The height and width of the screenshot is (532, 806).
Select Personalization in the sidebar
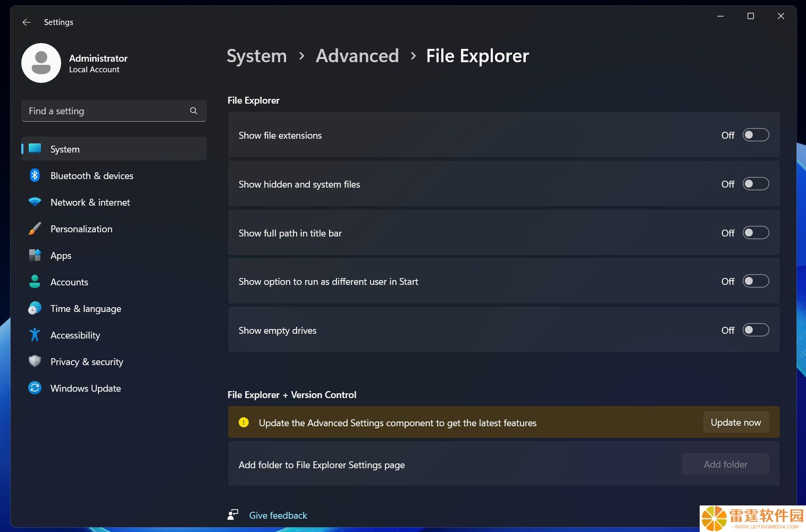tap(114, 229)
